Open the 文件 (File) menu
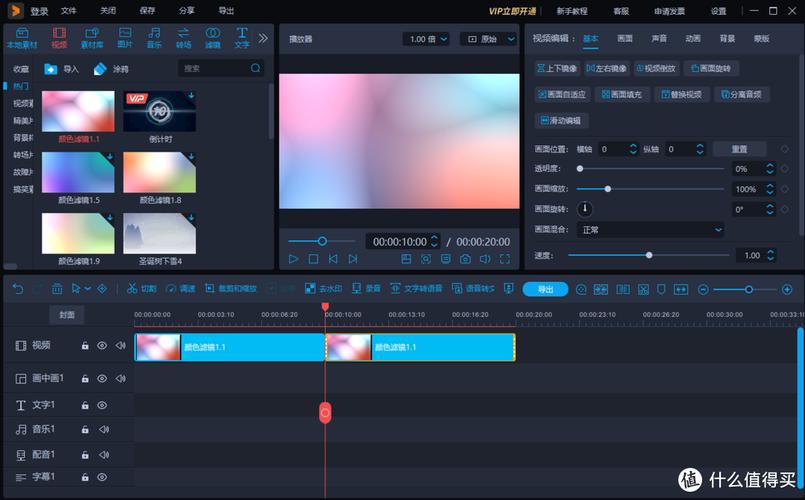This screenshot has height=500, width=805. tap(68, 11)
